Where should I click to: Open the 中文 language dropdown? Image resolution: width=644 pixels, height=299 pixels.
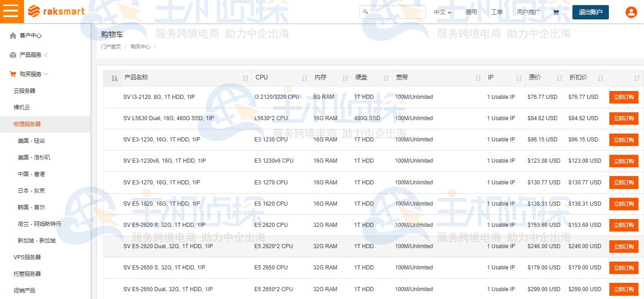click(442, 12)
